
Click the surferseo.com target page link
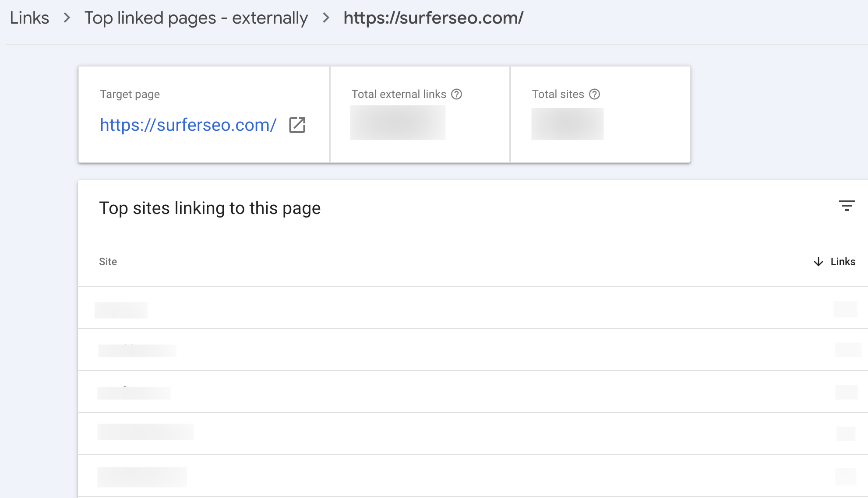(x=188, y=125)
